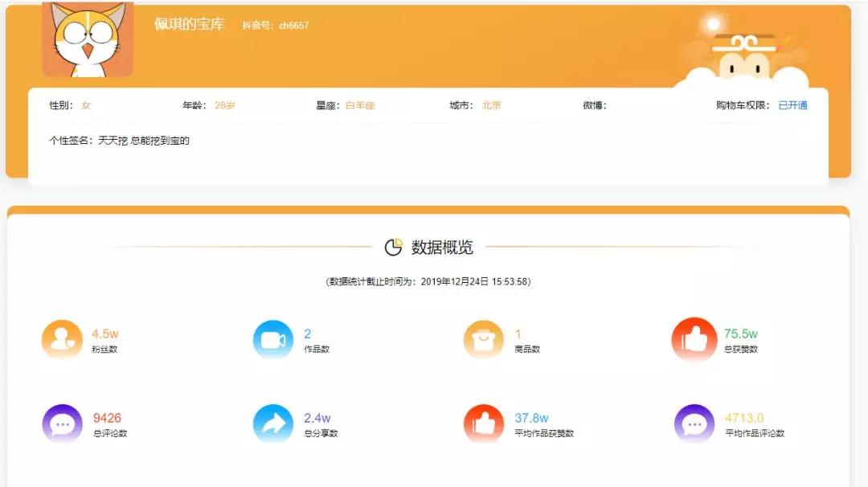Click the 微博 field label
This screenshot has height=487, width=868.
[595, 105]
